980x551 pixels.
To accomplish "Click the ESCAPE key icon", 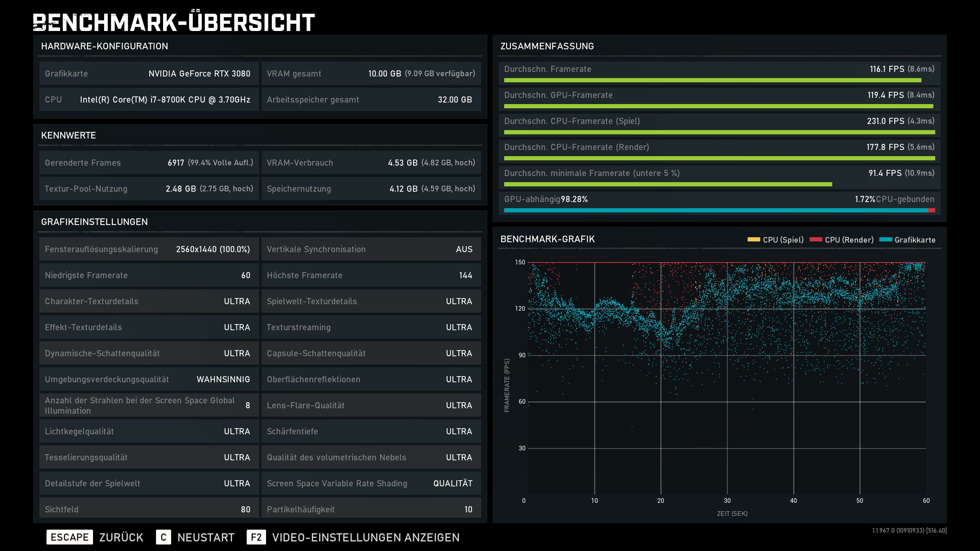I will point(69,537).
